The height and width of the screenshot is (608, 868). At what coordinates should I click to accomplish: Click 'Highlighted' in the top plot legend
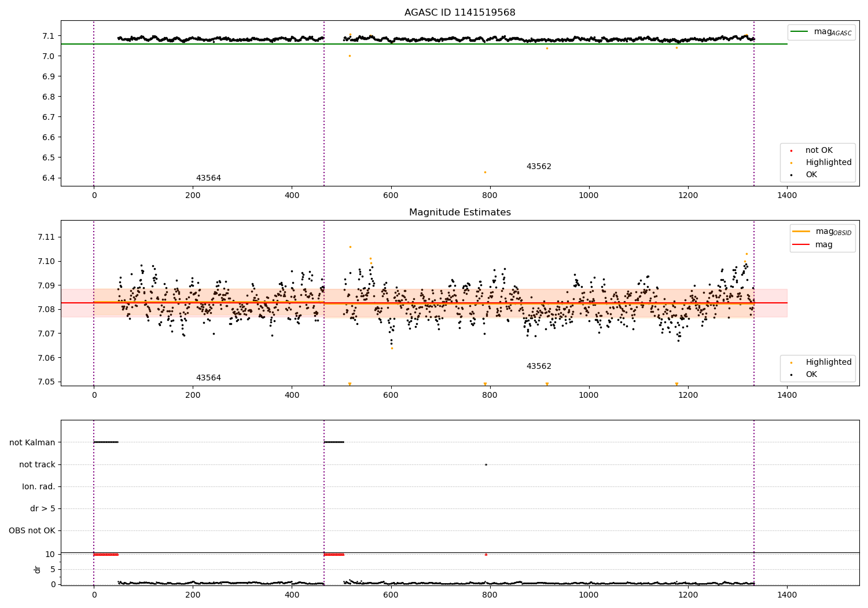(822, 163)
